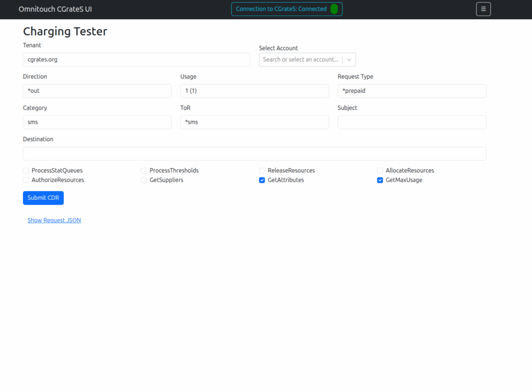Focus the Destination text field
Viewport: 532px width, 392px height.
[254, 154]
